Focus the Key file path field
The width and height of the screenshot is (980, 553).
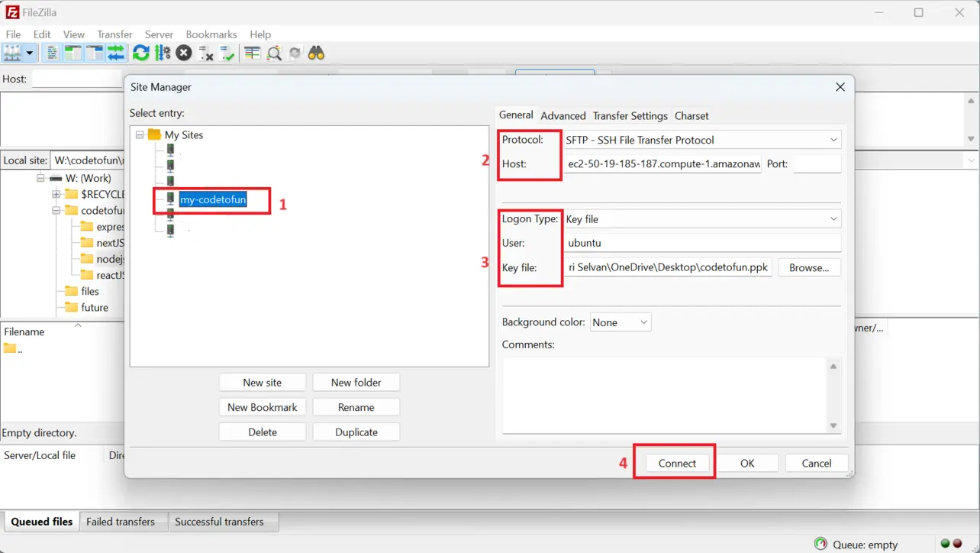tap(668, 267)
